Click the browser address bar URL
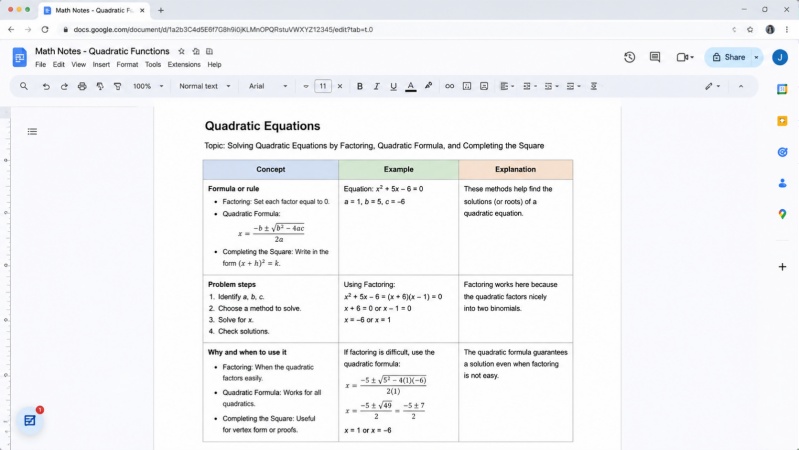The height and width of the screenshot is (450, 799). (x=223, y=30)
